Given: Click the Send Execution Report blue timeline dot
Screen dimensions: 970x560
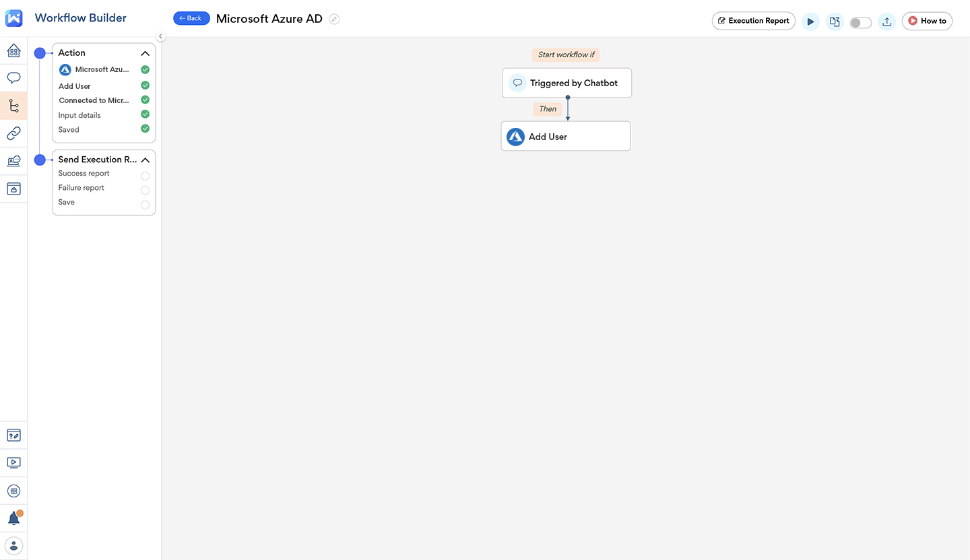Looking at the screenshot, I should pos(40,160).
